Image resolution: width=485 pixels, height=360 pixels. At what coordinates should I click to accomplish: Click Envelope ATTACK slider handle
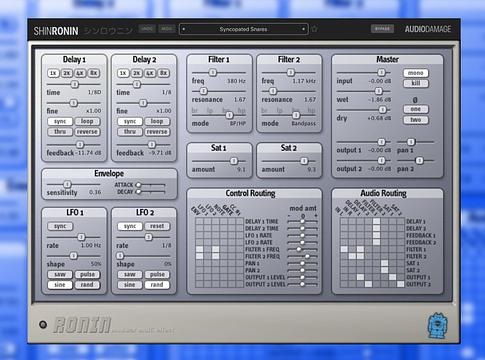pos(138,185)
